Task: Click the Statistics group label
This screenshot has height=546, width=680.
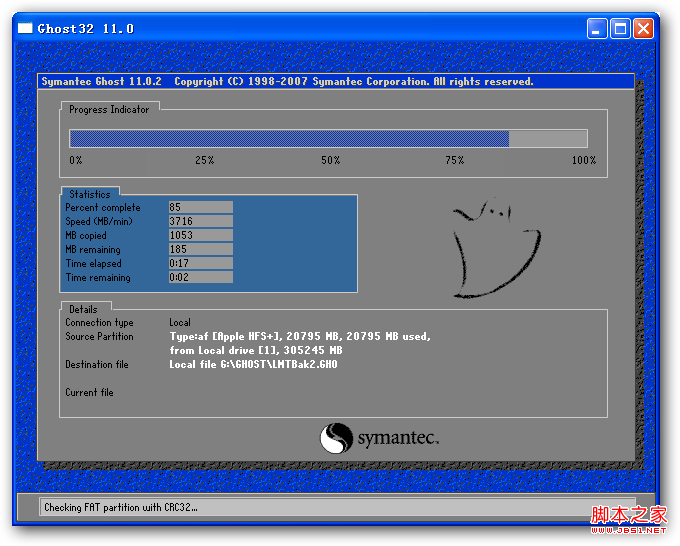Action: pos(90,194)
